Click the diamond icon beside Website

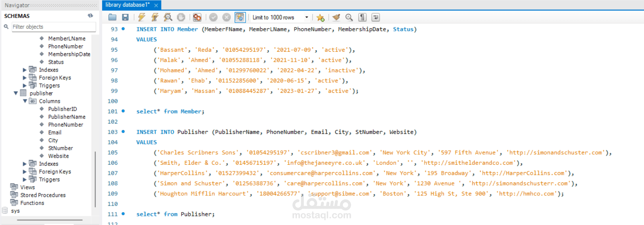[x=42, y=156]
